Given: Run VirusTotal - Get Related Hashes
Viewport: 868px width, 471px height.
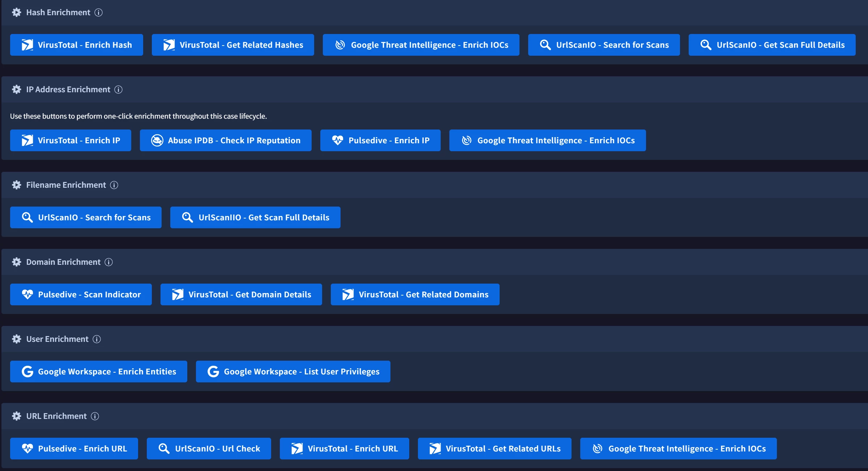Looking at the screenshot, I should [x=233, y=45].
